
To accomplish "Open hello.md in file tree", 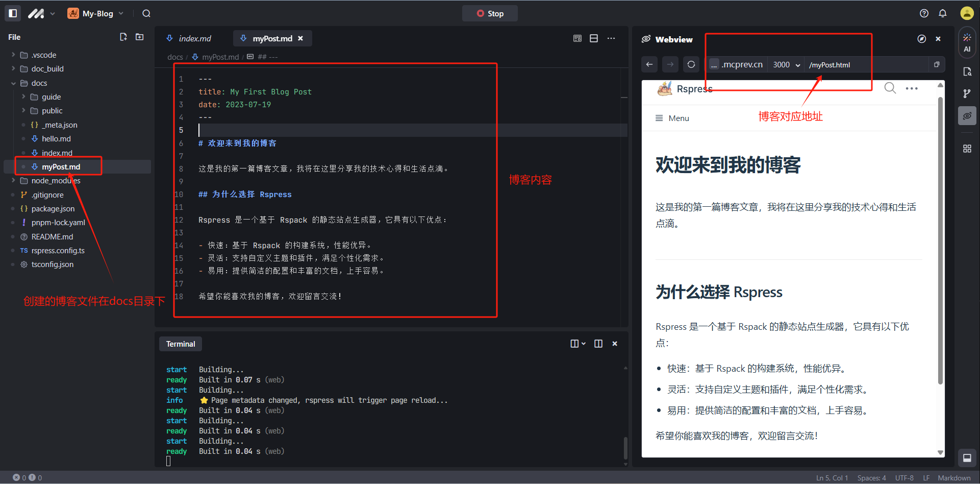I will [x=56, y=138].
